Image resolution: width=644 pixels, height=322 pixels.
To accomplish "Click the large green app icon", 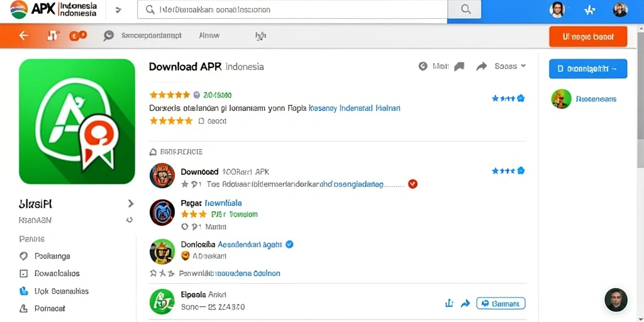I will point(77,121).
